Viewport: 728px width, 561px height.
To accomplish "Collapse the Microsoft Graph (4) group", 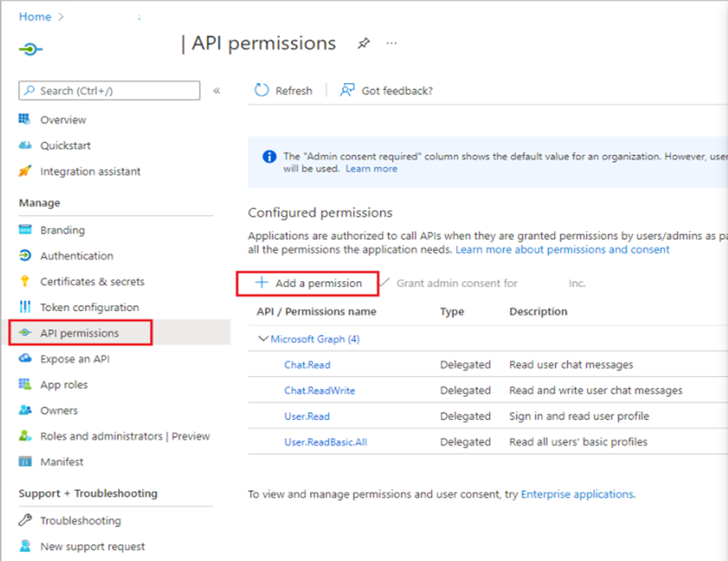I will coord(263,339).
